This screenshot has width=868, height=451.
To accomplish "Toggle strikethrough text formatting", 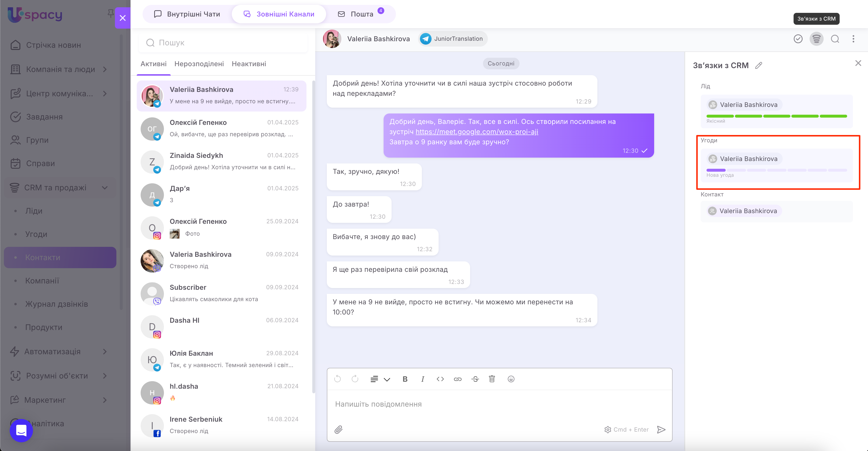I will pyautogui.click(x=475, y=379).
